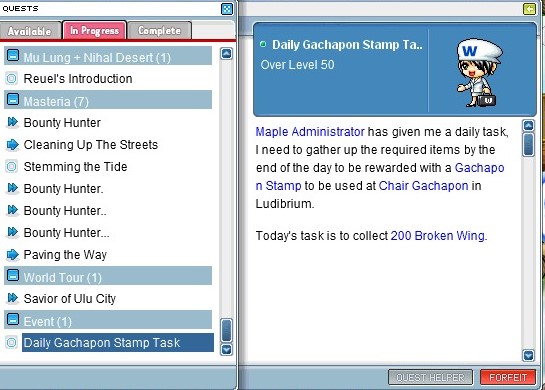545x390 pixels.
Task: Collapse the Event quest category
Action: click(x=13, y=319)
